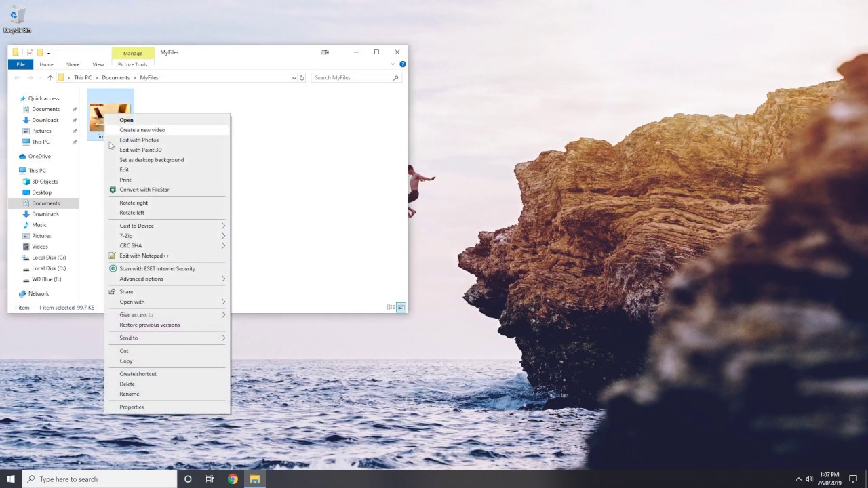868x488 pixels.
Task: Open pinned Downloads under Quick access
Action: [45, 120]
